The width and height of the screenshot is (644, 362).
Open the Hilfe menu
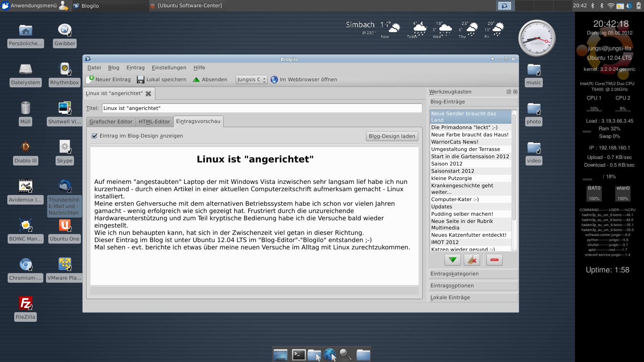tap(199, 68)
